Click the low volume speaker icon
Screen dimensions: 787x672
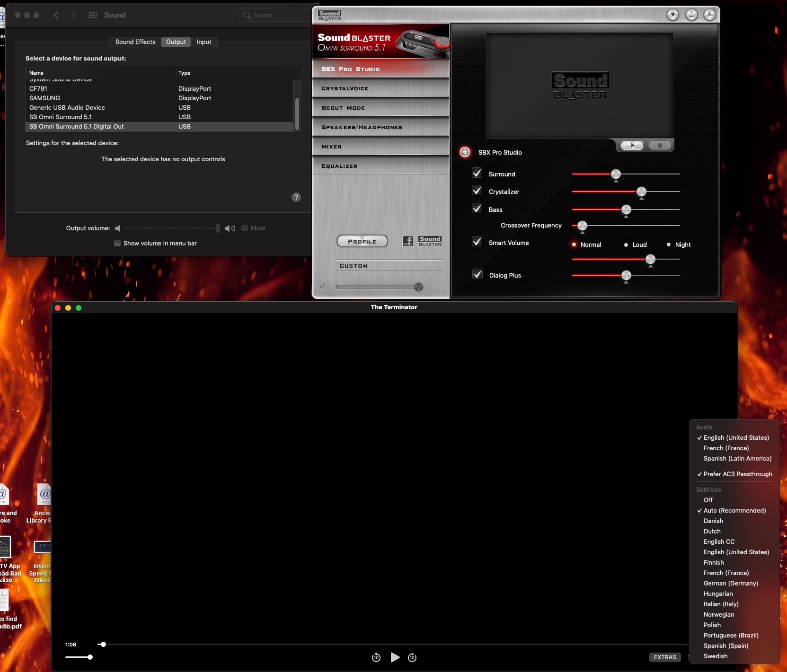tap(117, 228)
